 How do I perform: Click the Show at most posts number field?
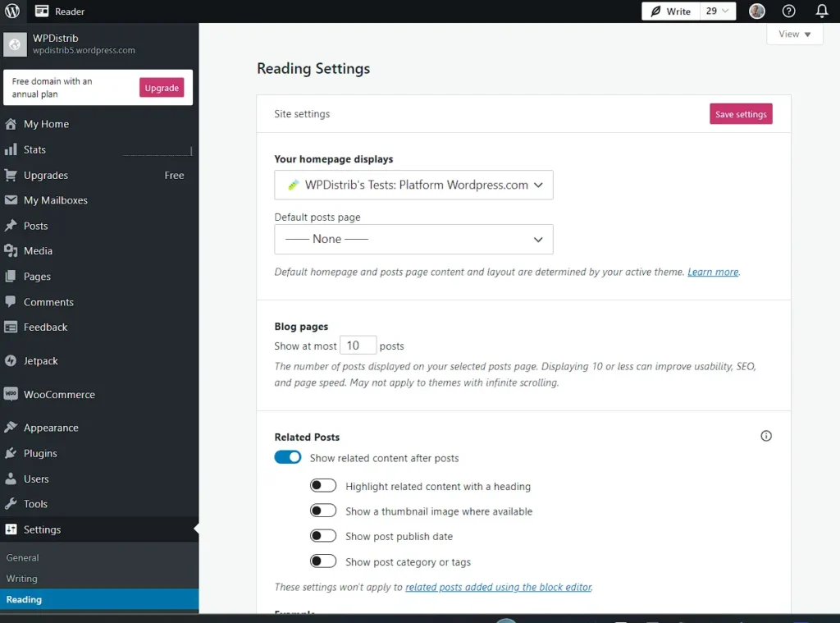pos(358,346)
